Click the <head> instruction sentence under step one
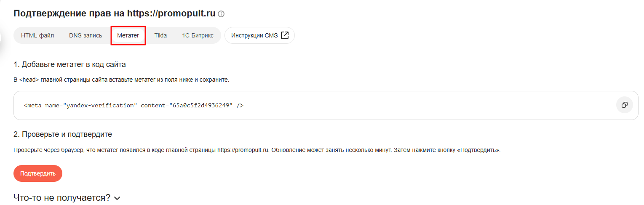Viewport: 644px width, 205px height. pyautogui.click(x=121, y=80)
